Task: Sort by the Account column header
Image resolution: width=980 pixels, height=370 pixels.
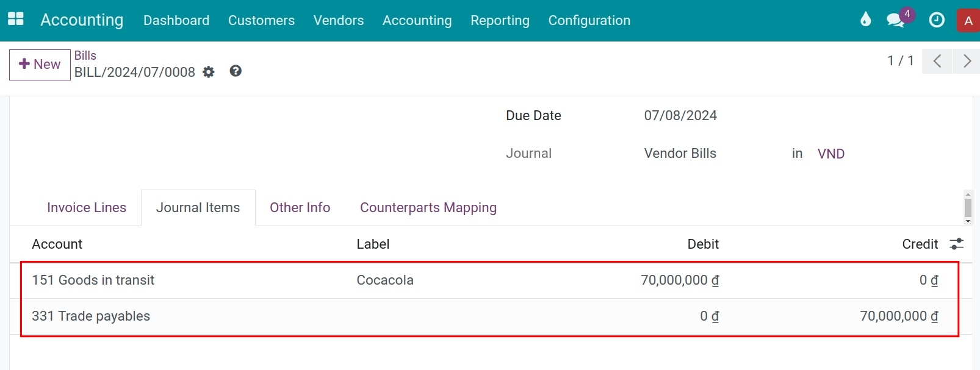Action: click(x=57, y=244)
